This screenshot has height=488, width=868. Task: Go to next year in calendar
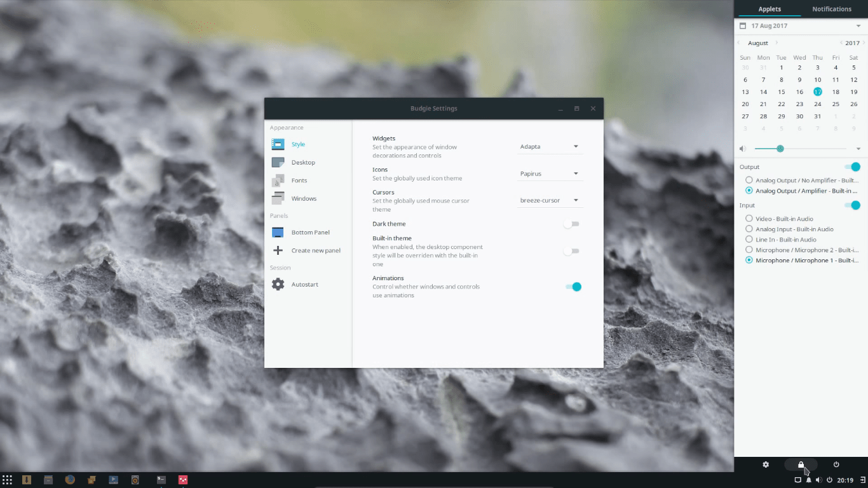(864, 43)
